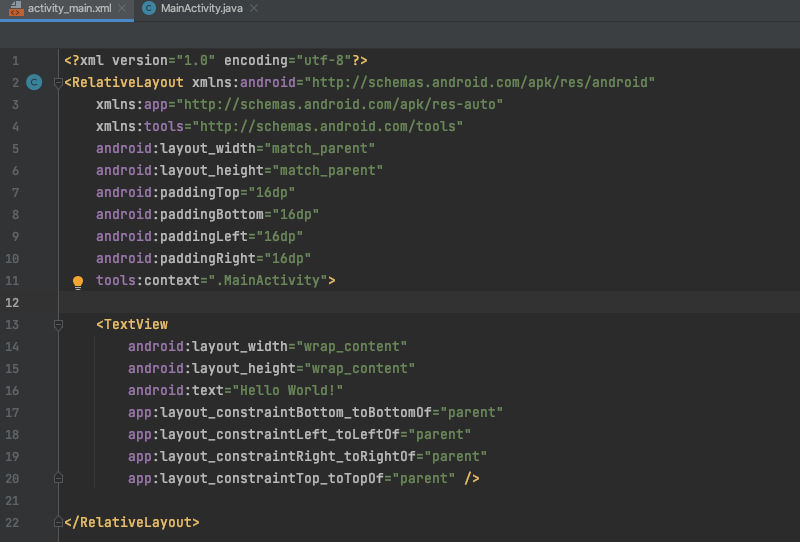Click fold marker at TextView closing line
800x542 pixels.
(x=58, y=479)
